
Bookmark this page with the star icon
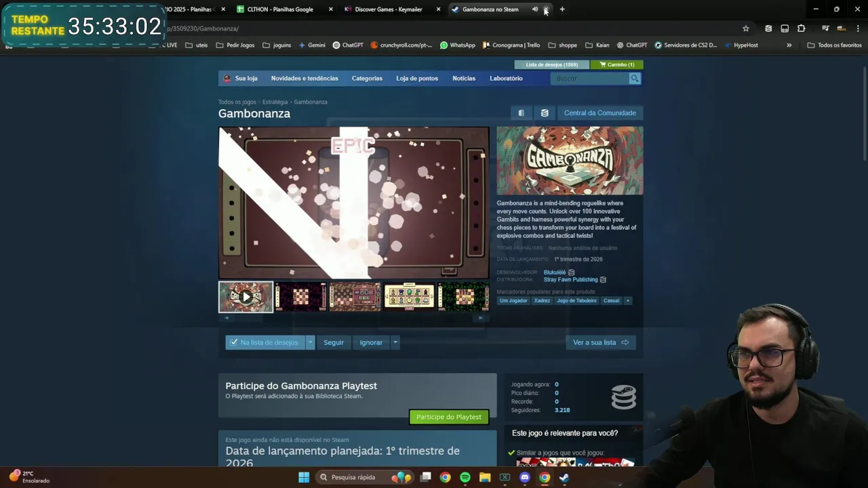pyautogui.click(x=746, y=28)
